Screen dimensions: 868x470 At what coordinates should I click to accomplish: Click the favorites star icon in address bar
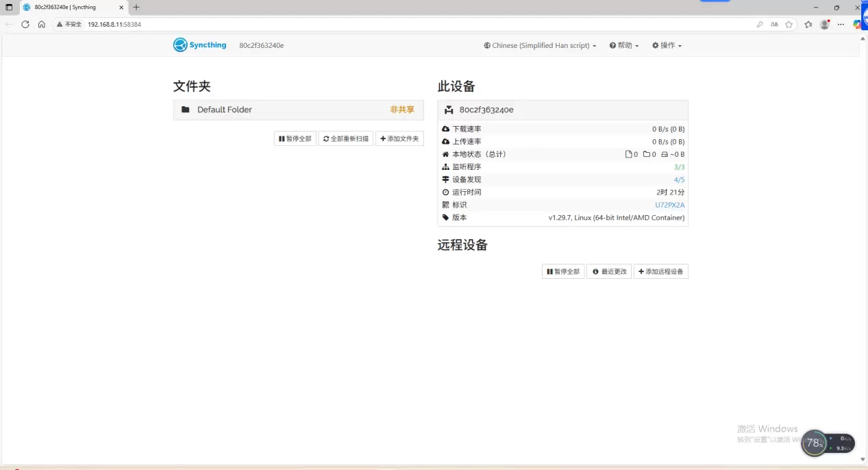[x=789, y=24]
